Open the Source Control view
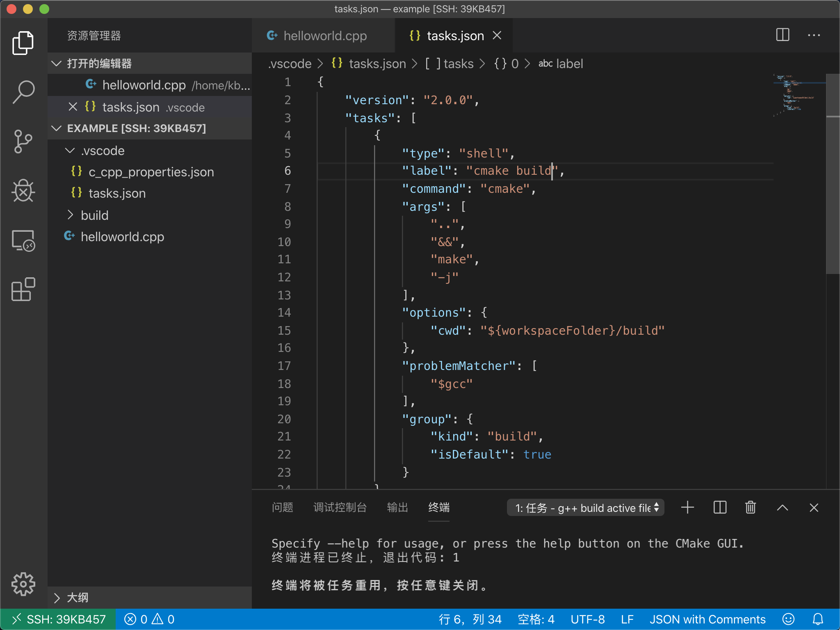Screen dimensions: 840x630 click(23, 142)
